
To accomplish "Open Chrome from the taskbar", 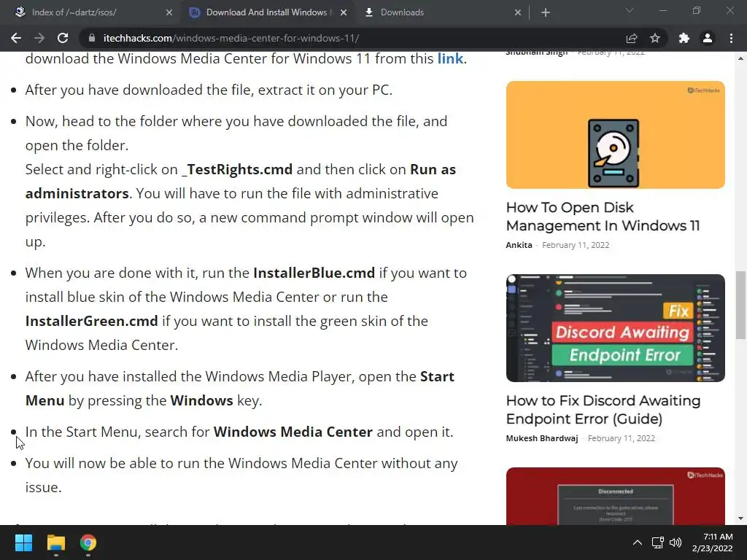I will pyautogui.click(x=88, y=542).
